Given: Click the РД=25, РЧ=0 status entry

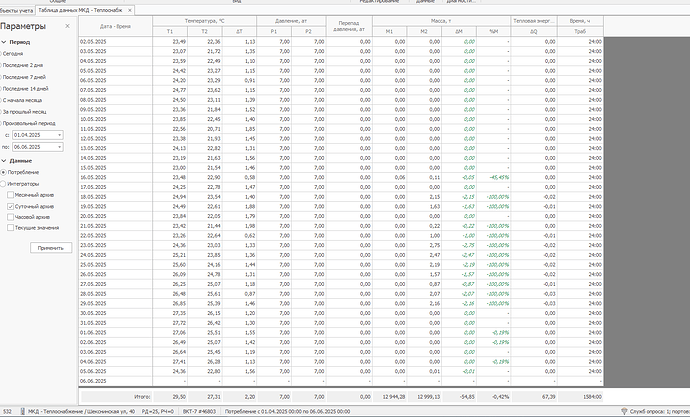Looking at the screenshot, I should (158, 411).
